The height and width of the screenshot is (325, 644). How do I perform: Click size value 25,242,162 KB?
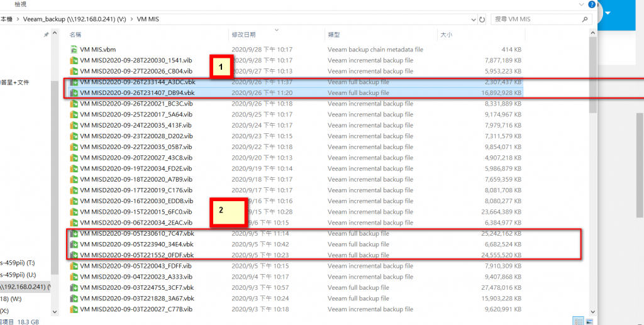tap(501, 233)
